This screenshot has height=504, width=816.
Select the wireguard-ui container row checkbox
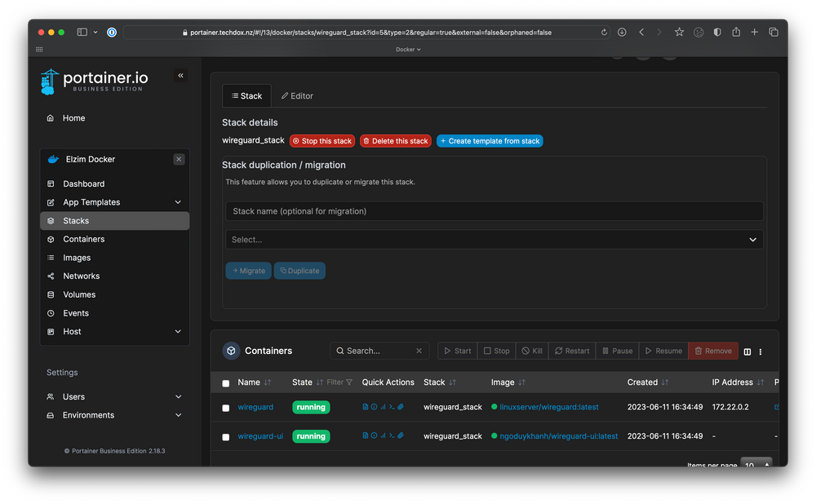tap(225, 435)
